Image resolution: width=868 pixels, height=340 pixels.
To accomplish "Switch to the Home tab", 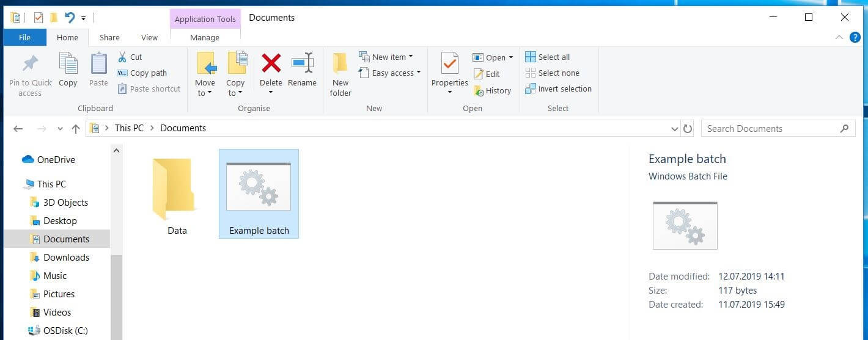I will [67, 37].
